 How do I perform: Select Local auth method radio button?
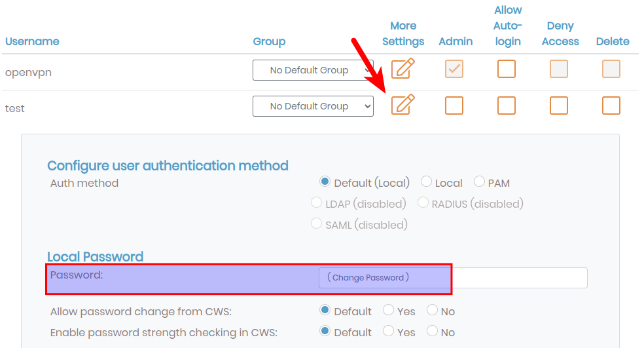click(x=427, y=182)
